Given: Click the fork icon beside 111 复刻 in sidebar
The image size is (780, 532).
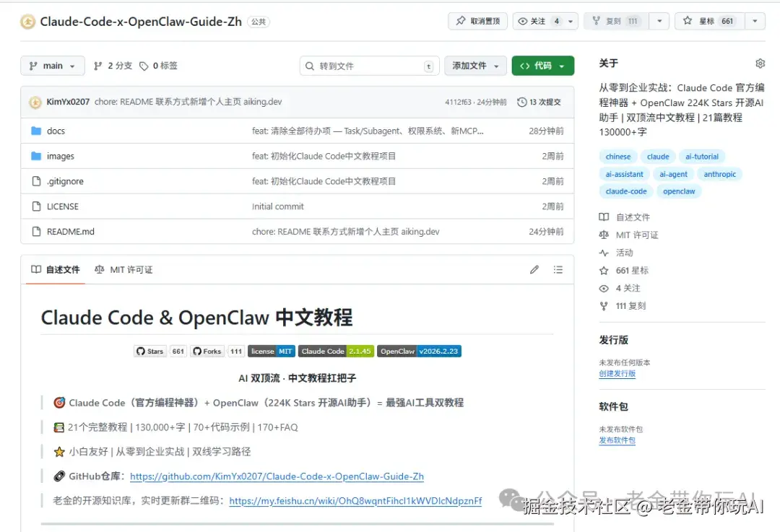Looking at the screenshot, I should [604, 306].
